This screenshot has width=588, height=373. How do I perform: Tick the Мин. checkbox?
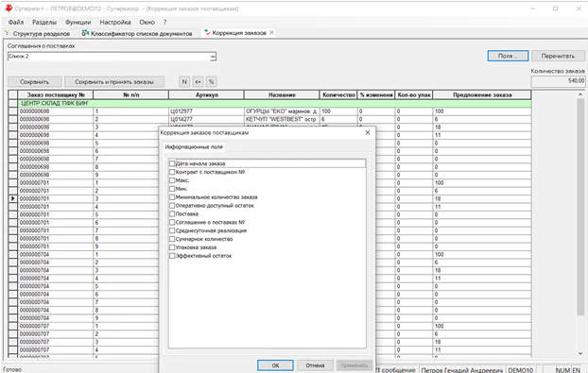172,188
